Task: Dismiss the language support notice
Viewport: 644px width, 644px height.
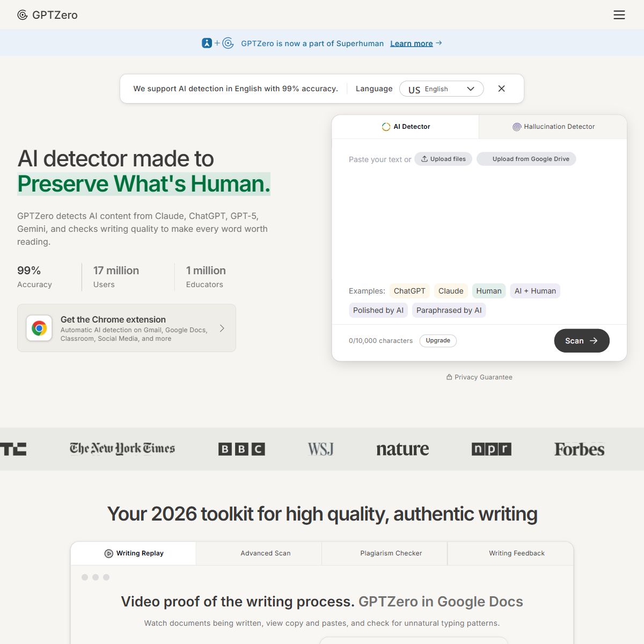Action: pyautogui.click(x=502, y=89)
